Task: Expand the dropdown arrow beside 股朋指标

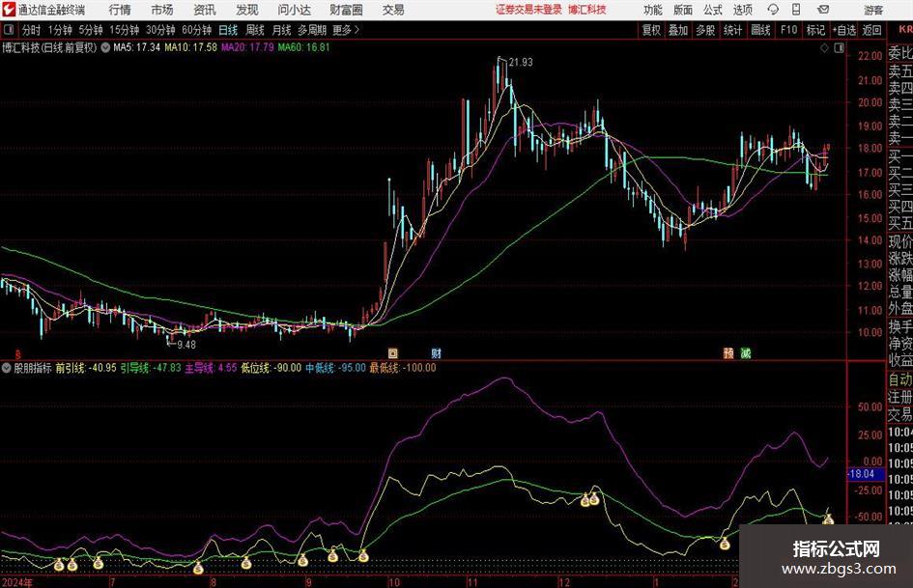Action: pyautogui.click(x=7, y=368)
